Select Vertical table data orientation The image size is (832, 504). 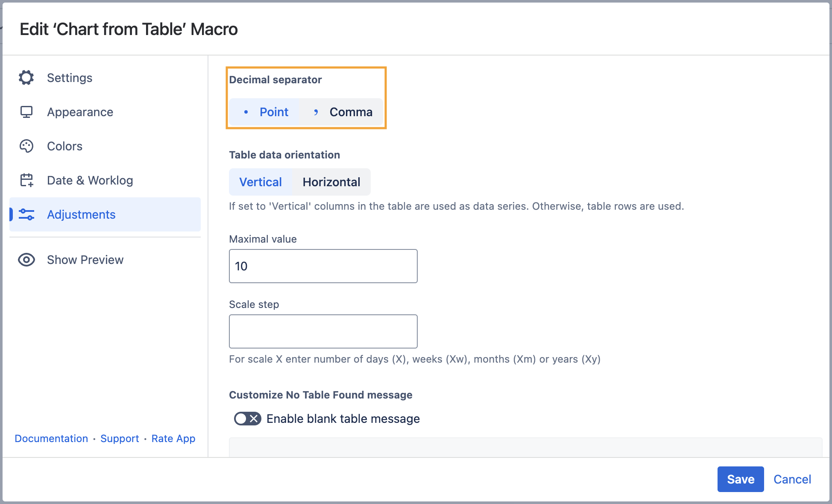260,182
